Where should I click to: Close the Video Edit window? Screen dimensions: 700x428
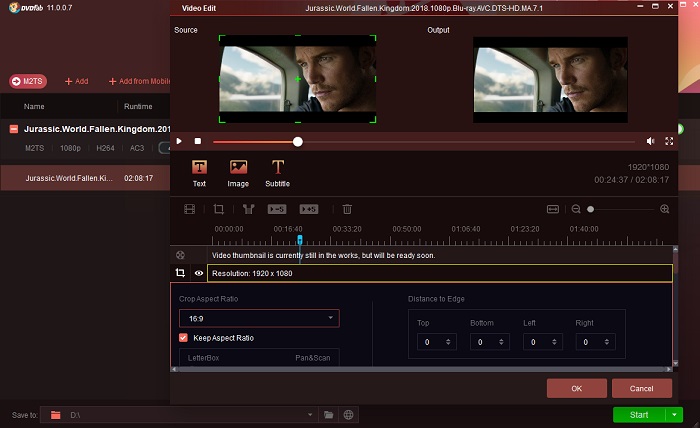tap(670, 6)
